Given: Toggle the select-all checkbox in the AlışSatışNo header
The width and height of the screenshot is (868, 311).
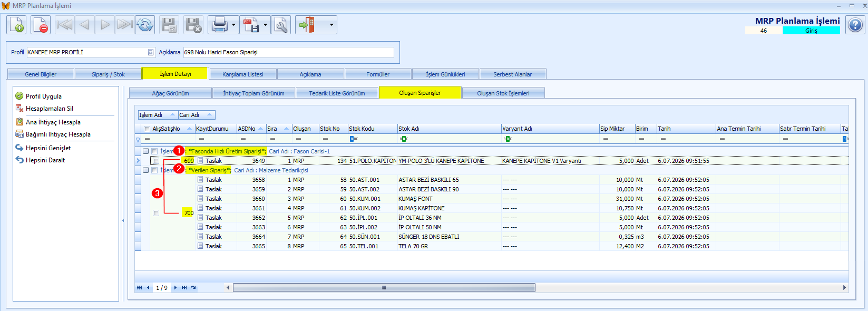Looking at the screenshot, I should pos(147,129).
